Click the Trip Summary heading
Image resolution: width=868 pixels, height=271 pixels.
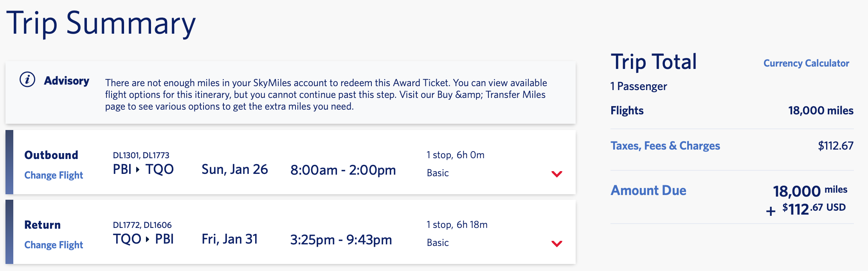click(x=101, y=23)
